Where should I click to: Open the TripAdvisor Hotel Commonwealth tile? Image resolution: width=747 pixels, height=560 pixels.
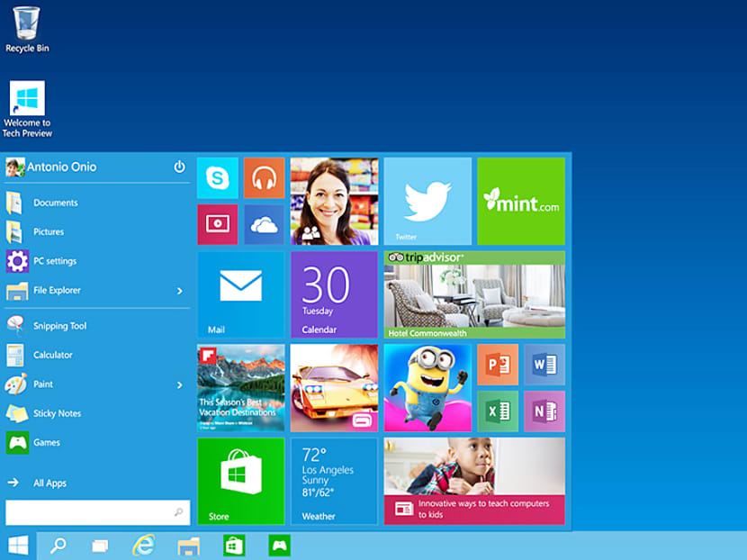[x=474, y=294]
